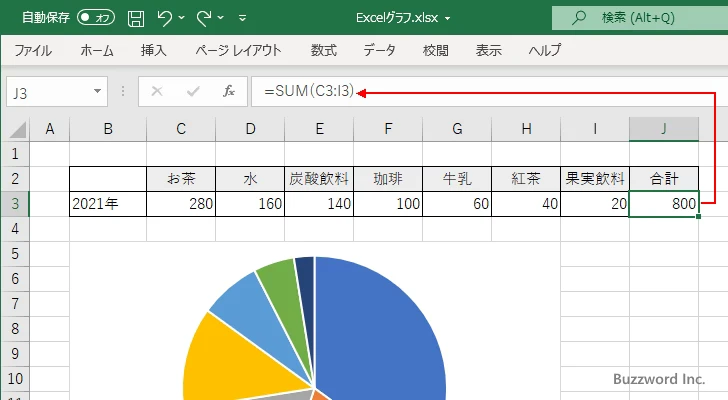
Task: Select column F header
Action: tap(388, 129)
